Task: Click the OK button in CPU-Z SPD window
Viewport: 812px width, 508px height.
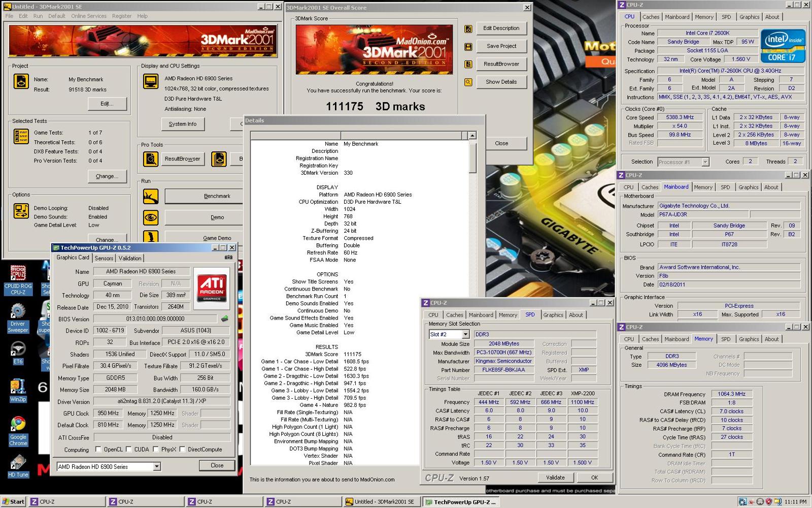Action: point(594,478)
